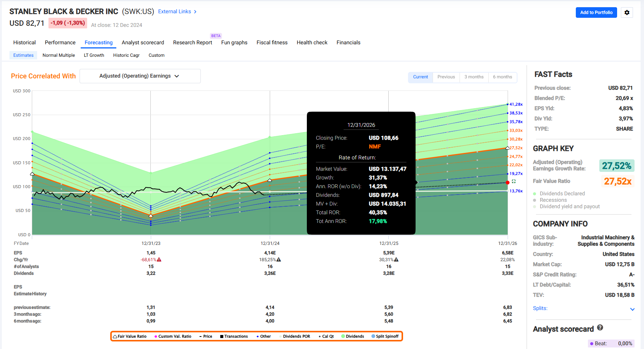This screenshot has width=644, height=349.
Task: Expand the Splits section chevron
Action: (x=632, y=309)
